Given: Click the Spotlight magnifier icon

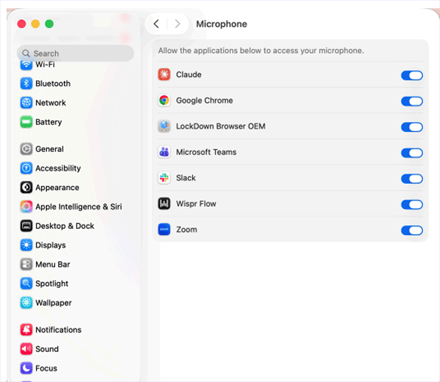Looking at the screenshot, I should pos(26,284).
